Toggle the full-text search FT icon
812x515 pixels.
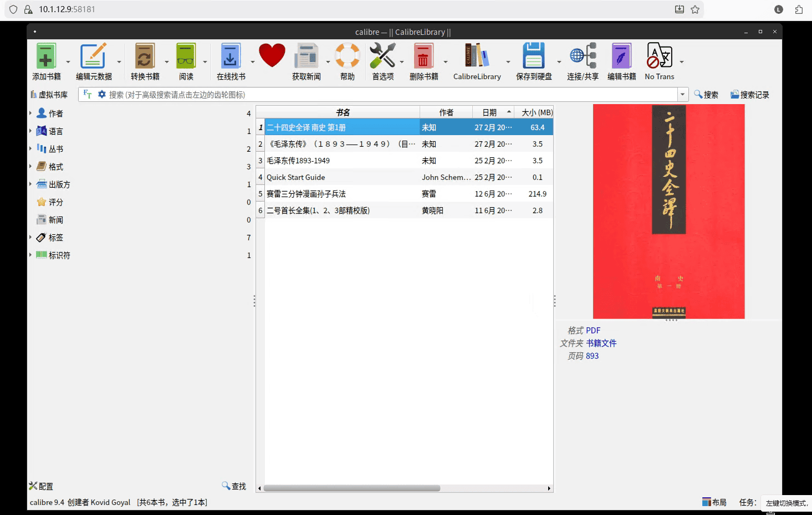tap(88, 95)
